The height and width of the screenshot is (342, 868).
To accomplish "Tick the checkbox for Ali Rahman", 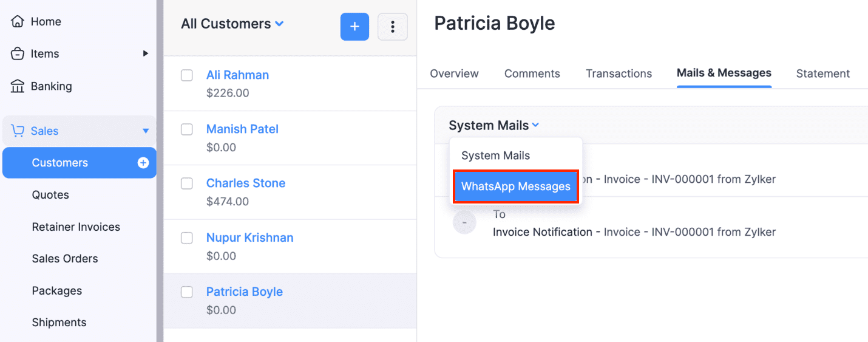I will (x=187, y=75).
